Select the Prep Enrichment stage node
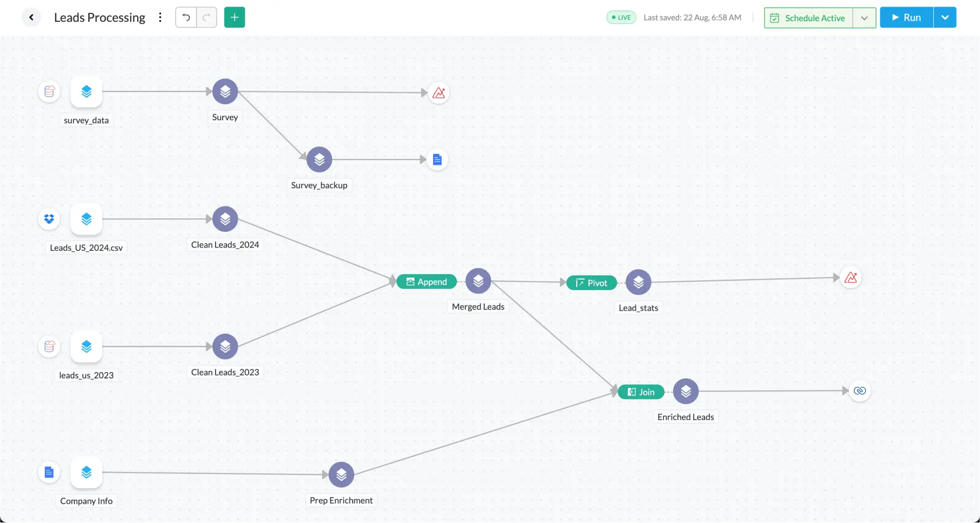The height and width of the screenshot is (523, 980). pyautogui.click(x=341, y=475)
